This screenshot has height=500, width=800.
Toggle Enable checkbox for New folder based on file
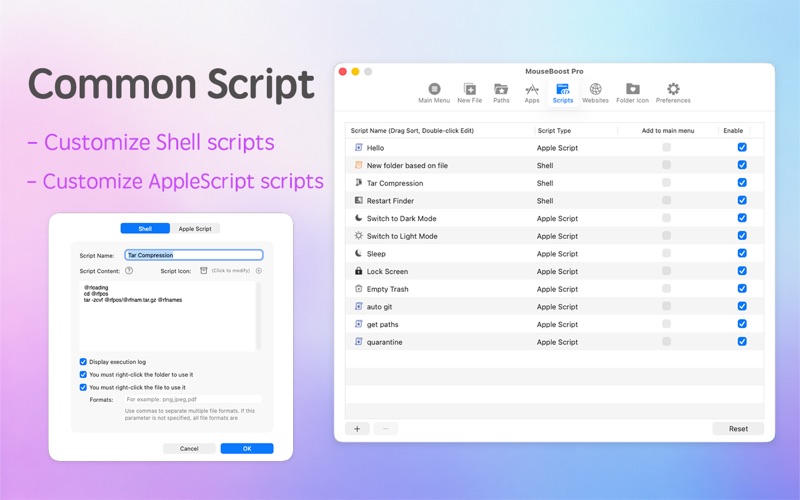click(x=742, y=165)
